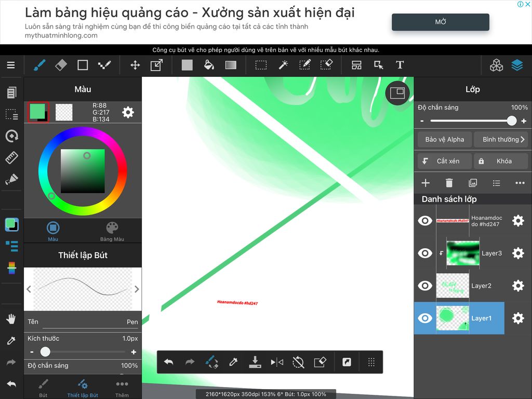Toggle Khóa layer lock
Screen dimensions: 532x399
coord(501,161)
